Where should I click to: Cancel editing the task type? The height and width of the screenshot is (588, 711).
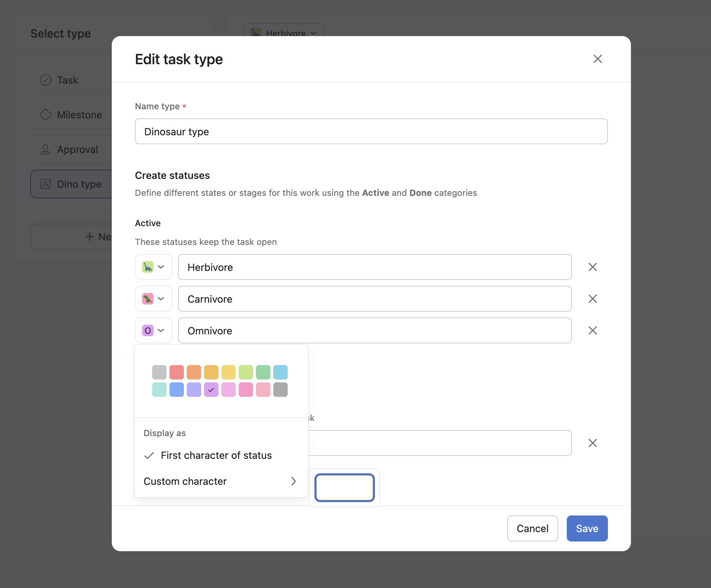(x=532, y=528)
